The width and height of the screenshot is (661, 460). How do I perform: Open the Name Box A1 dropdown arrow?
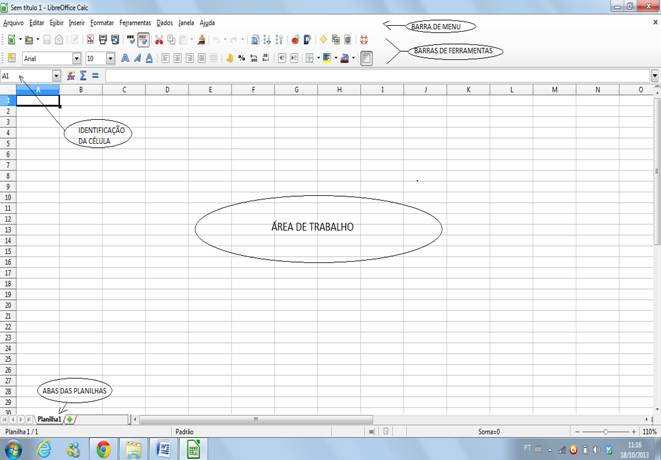56,76
